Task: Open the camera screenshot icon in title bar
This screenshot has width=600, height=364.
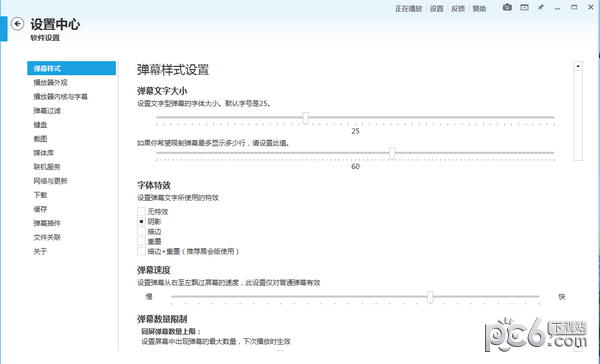Action: point(507,7)
